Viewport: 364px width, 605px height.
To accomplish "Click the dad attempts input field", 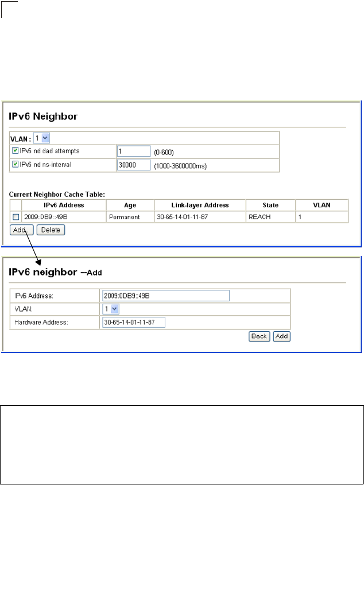I will pos(134,152).
